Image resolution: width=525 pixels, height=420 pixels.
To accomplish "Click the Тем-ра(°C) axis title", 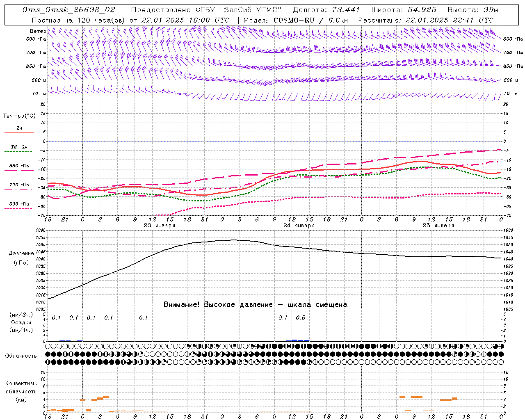I will tap(19, 116).
